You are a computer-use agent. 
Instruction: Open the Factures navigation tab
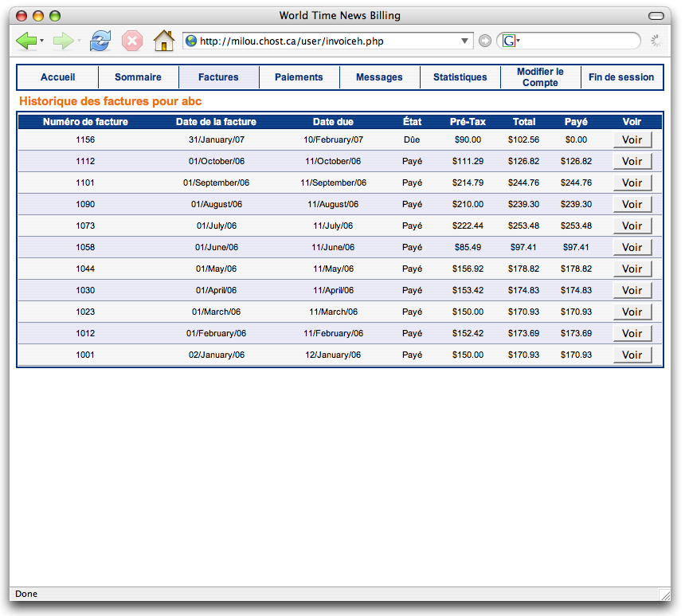pos(218,77)
